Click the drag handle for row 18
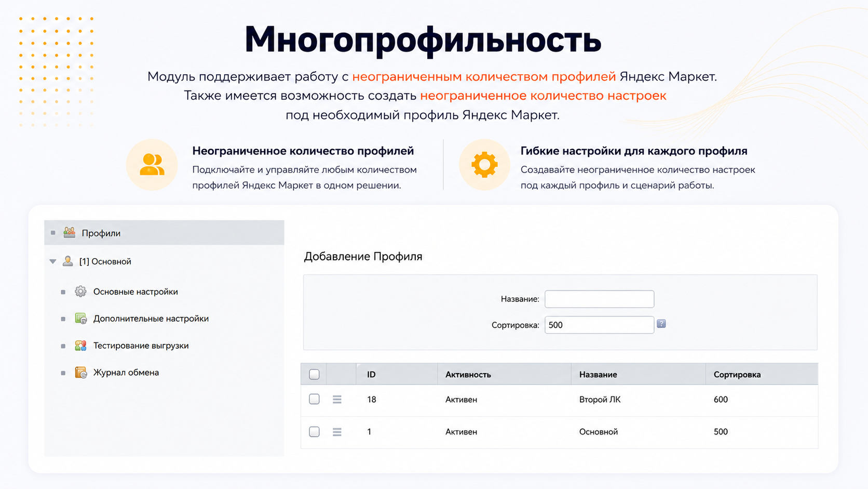The image size is (868, 489). pos(337,399)
